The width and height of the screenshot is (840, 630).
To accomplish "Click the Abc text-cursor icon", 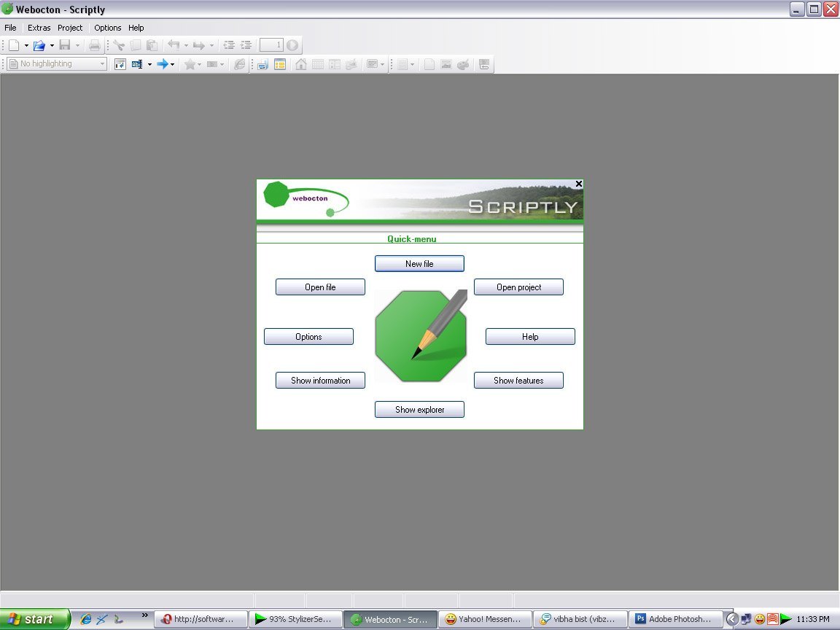I will [x=137, y=64].
